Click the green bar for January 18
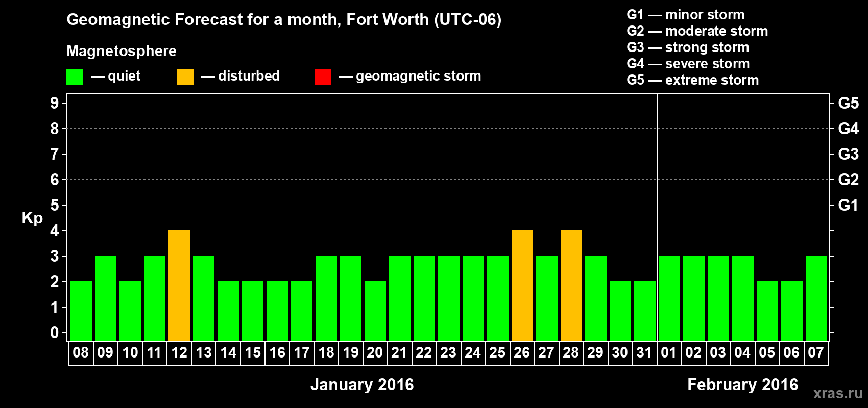 [326, 298]
